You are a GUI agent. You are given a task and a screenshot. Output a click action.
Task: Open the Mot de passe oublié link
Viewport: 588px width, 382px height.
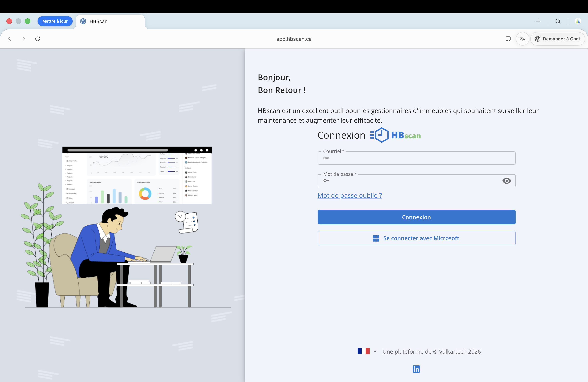point(350,195)
